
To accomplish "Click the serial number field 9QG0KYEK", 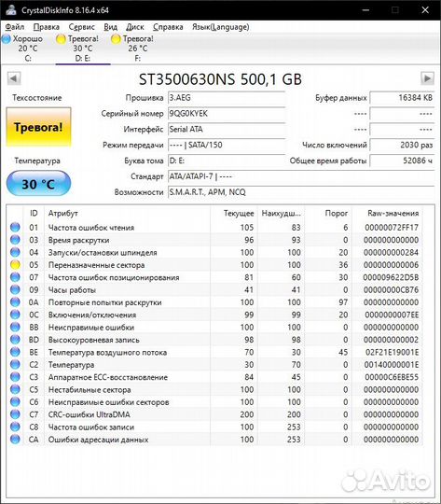I will (227, 114).
